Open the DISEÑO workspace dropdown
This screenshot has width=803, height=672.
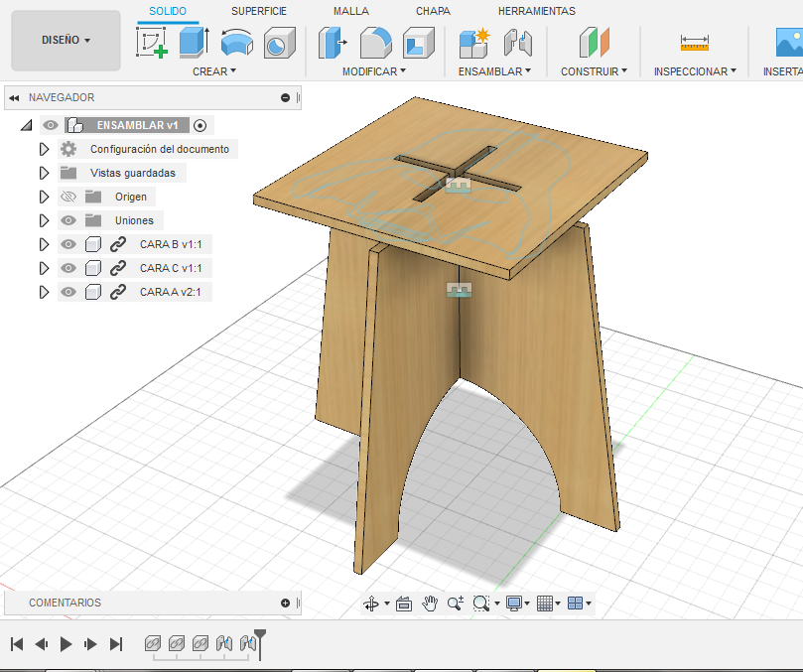pyautogui.click(x=66, y=41)
